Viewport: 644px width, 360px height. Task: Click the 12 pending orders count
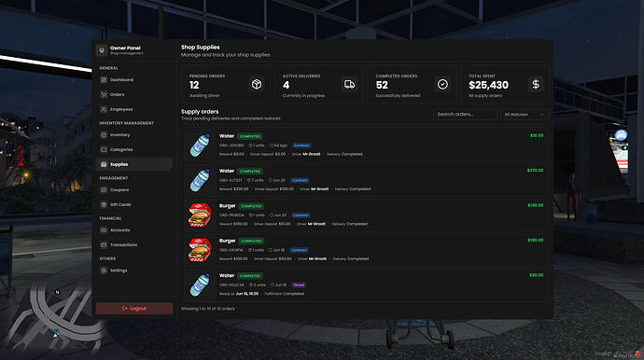click(194, 85)
